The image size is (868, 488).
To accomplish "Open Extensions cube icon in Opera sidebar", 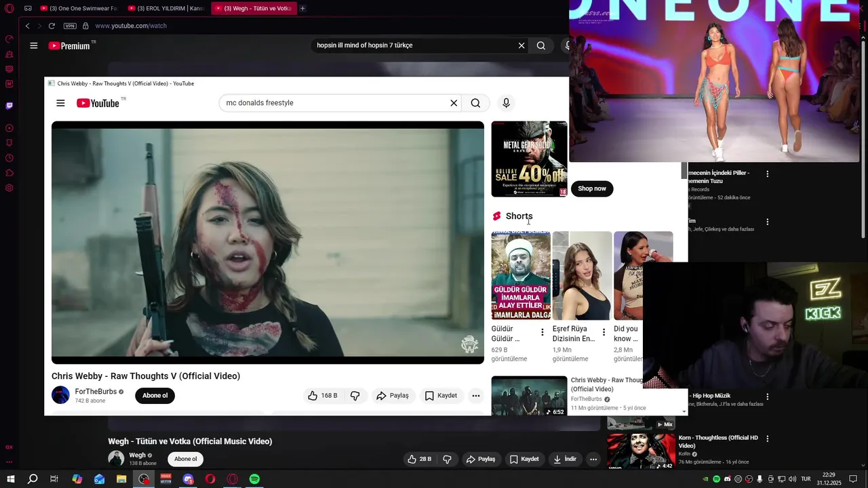I will coord(9,173).
